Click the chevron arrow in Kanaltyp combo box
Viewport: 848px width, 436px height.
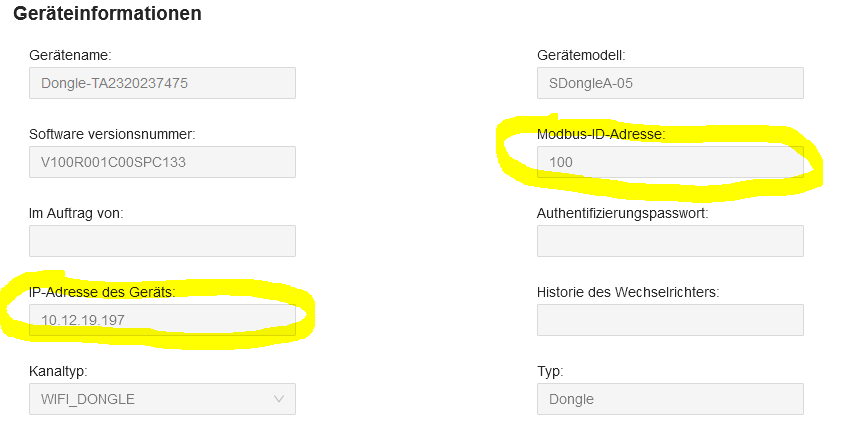point(279,399)
